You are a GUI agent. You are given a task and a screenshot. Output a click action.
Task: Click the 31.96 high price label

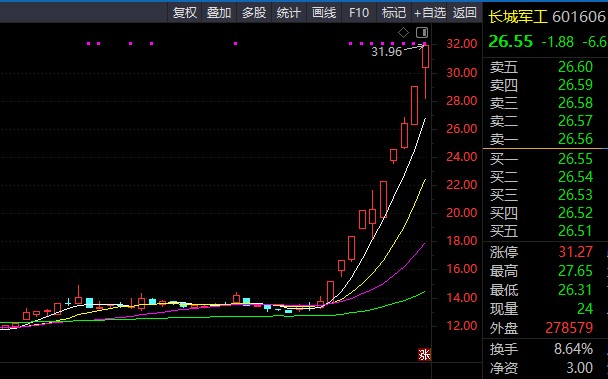387,52
